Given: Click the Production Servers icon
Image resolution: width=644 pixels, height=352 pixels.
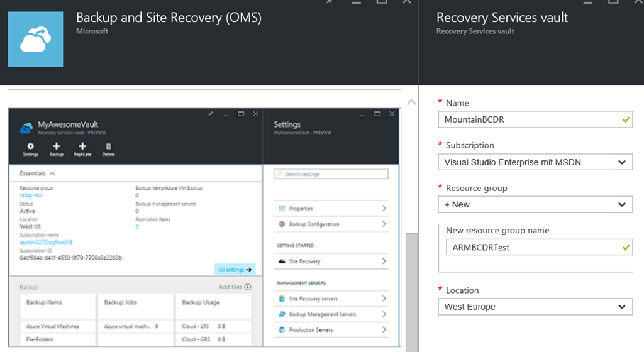Looking at the screenshot, I should [x=282, y=330].
